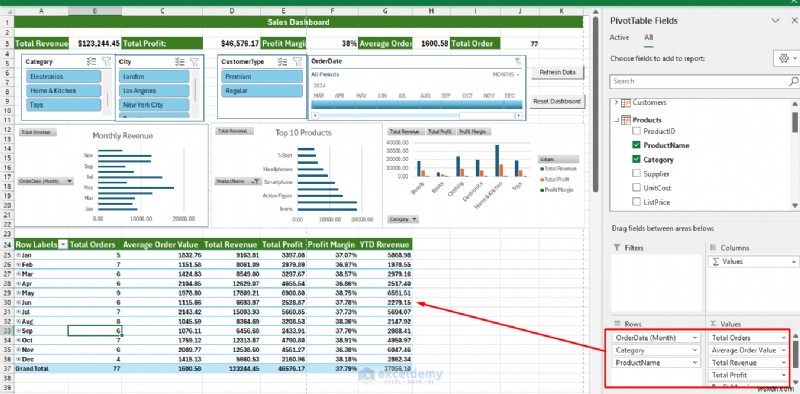The image size is (800, 394).
Task: Toggle multi-select in the CustomerType slicer
Action: (x=283, y=61)
